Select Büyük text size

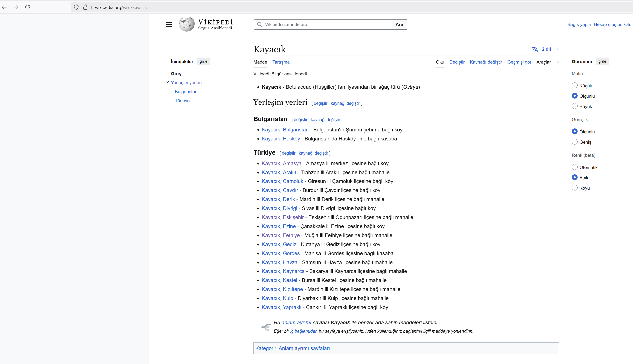[575, 106]
